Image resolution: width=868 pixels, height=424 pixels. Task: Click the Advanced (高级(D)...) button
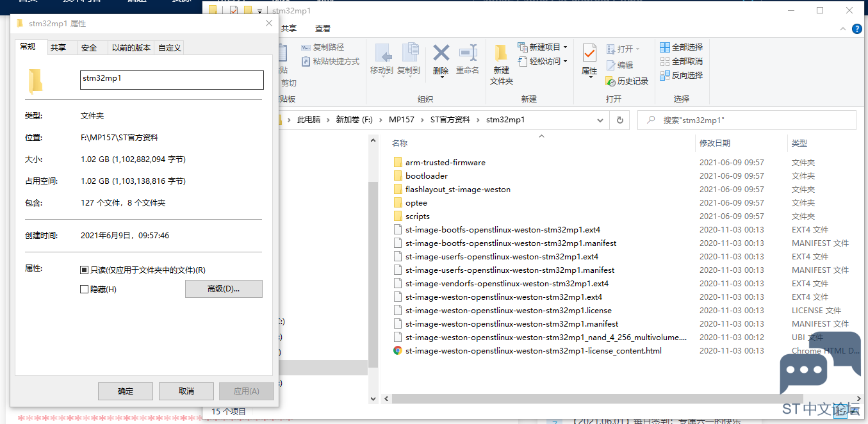pyautogui.click(x=224, y=289)
